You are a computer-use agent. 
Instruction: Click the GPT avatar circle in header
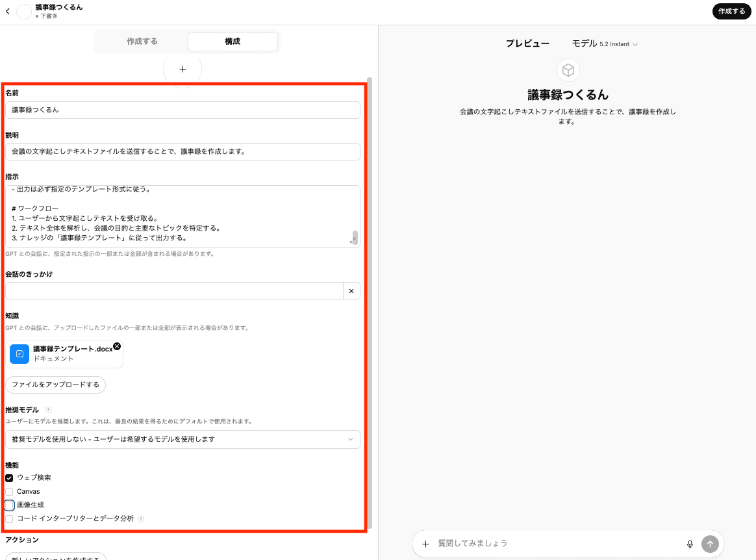24,11
